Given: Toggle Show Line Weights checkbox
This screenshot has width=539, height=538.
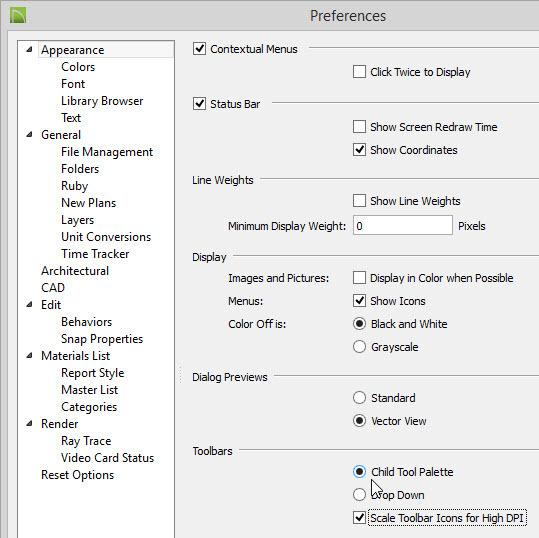Looking at the screenshot, I should click(x=359, y=201).
